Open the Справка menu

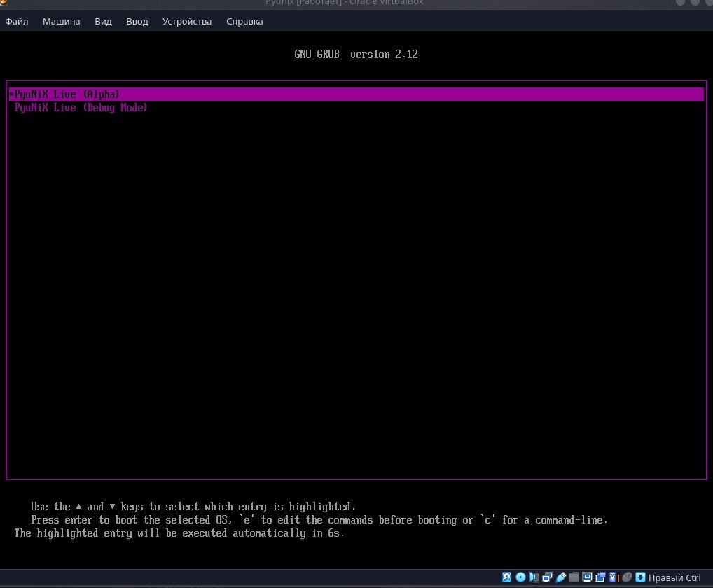(x=244, y=22)
